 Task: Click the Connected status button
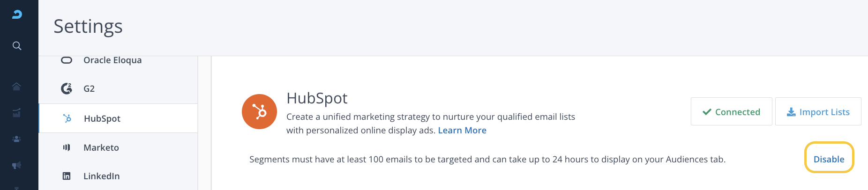coord(731,112)
